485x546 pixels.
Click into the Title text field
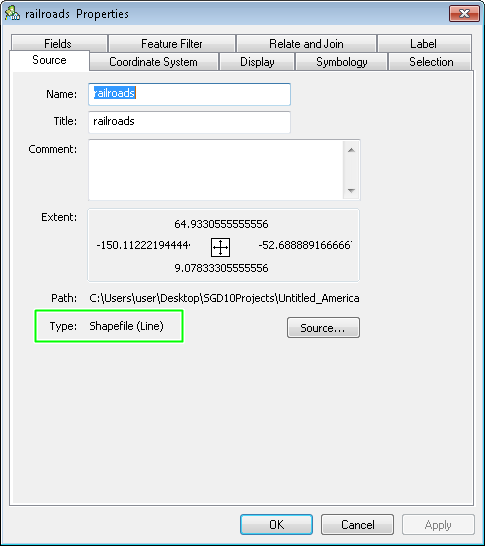click(189, 122)
